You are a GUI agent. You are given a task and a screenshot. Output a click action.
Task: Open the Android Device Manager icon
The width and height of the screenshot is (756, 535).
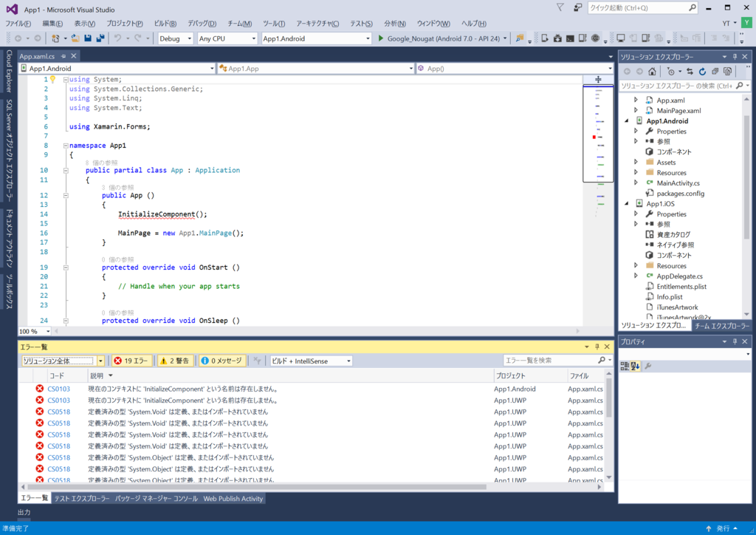click(x=545, y=38)
